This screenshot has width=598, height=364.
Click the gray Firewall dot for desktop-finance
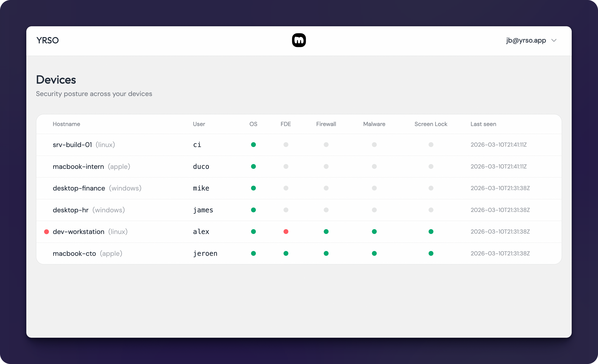(x=326, y=188)
